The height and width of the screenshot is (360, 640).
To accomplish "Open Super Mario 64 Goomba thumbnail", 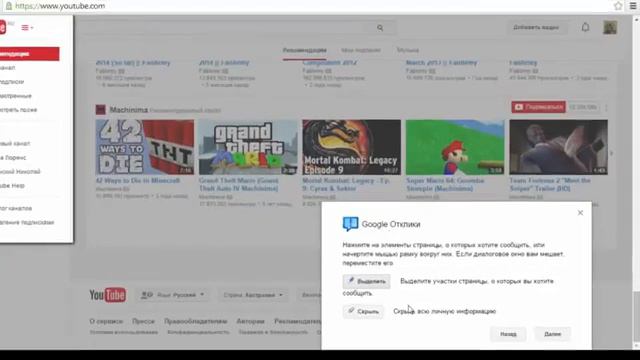I will pos(455,147).
